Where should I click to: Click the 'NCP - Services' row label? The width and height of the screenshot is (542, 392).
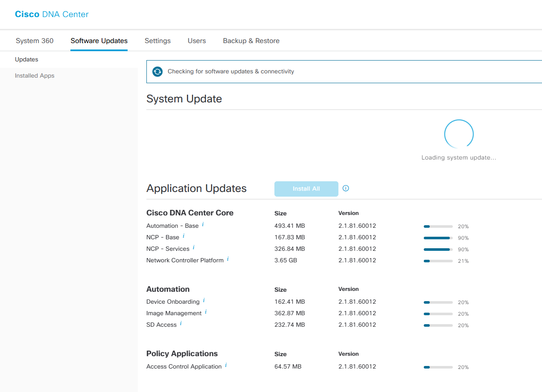(x=168, y=249)
